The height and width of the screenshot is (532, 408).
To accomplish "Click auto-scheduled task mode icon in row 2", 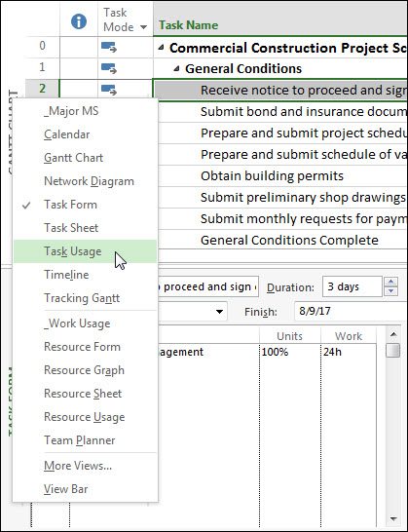I will (109, 90).
